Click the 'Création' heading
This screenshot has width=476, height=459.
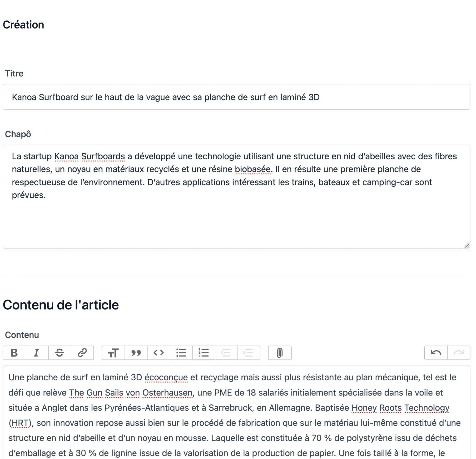point(24,25)
